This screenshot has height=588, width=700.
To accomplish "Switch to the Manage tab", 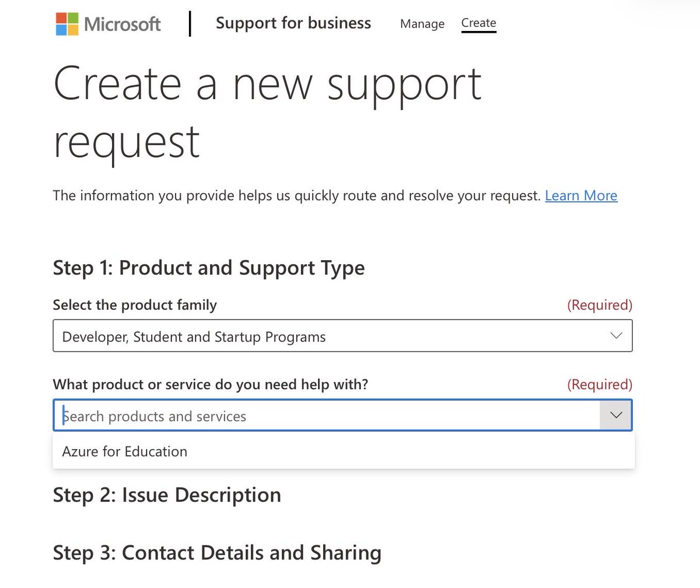I will tap(422, 24).
